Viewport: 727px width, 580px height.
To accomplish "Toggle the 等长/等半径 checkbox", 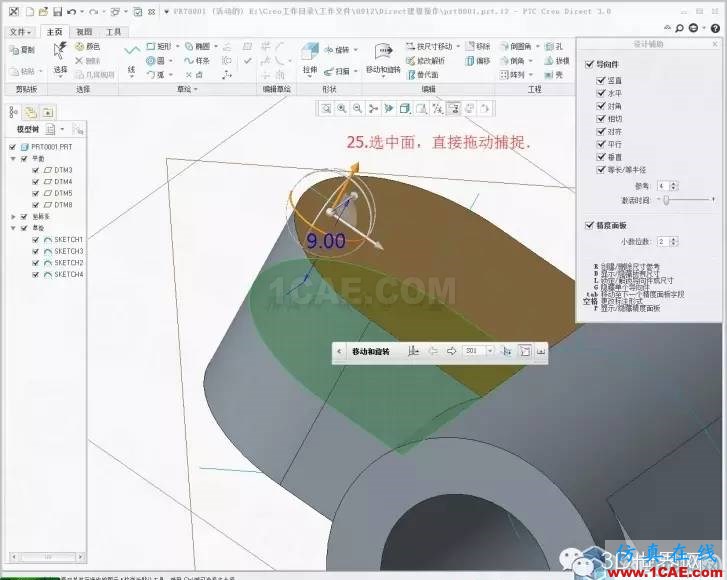I will (x=601, y=170).
